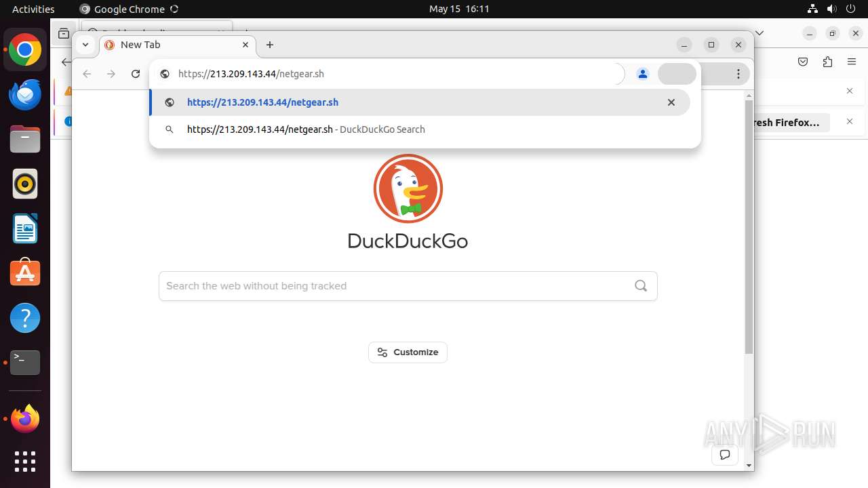Close the New Tab tab
The width and height of the screenshot is (868, 488).
click(x=245, y=45)
